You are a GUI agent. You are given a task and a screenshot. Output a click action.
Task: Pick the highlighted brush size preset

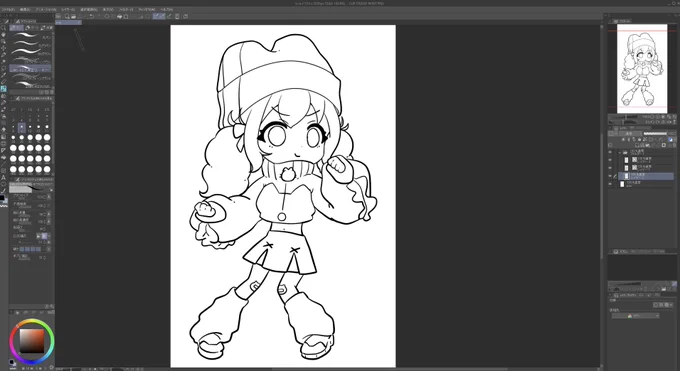click(x=22, y=128)
